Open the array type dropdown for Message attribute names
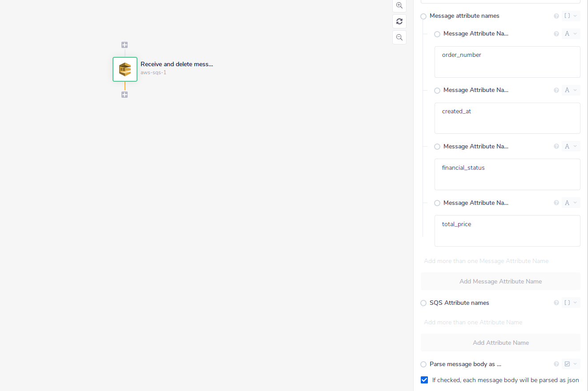Image resolution: width=588 pixels, height=391 pixels. point(571,16)
